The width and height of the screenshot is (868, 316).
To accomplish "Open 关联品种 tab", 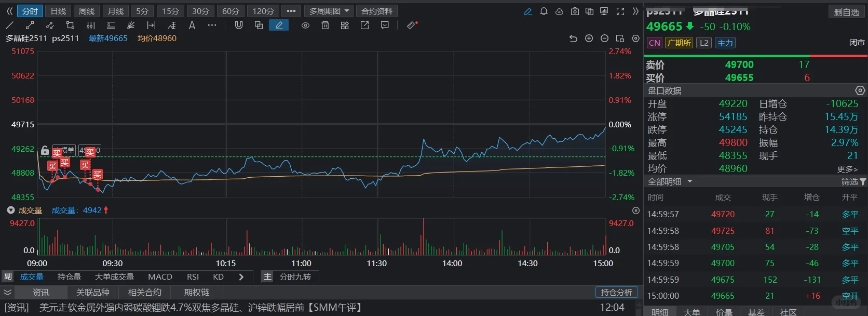I will (92, 293).
